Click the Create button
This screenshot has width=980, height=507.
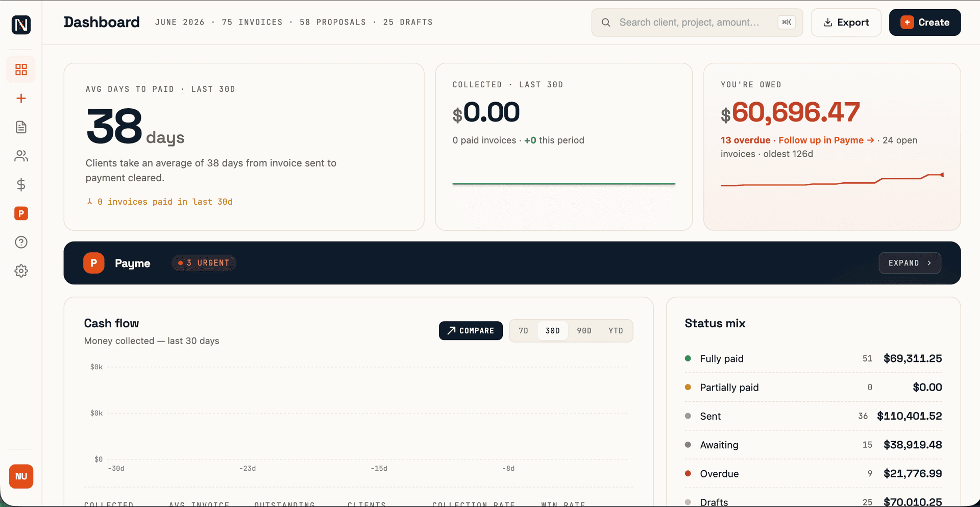[925, 22]
